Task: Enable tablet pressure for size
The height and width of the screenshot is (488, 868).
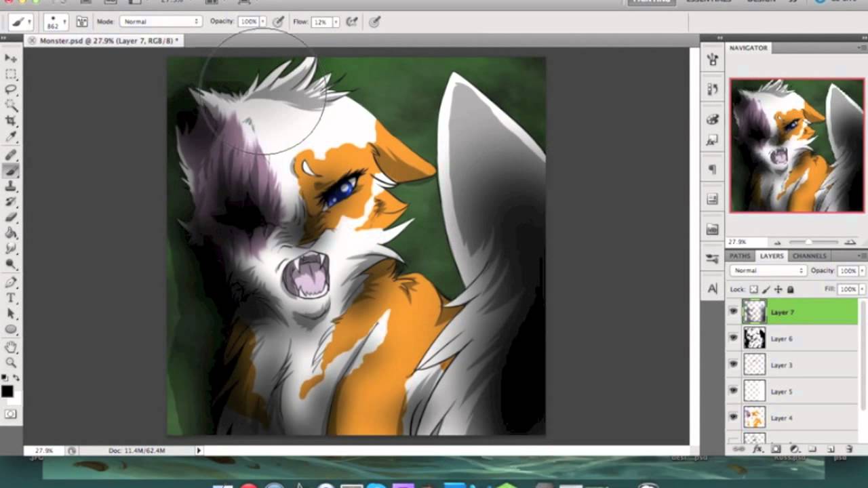Action: (374, 22)
